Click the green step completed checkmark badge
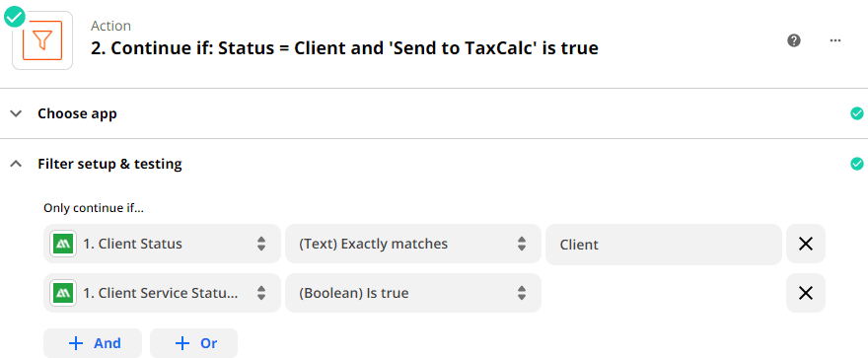The width and height of the screenshot is (868, 358). [15, 17]
